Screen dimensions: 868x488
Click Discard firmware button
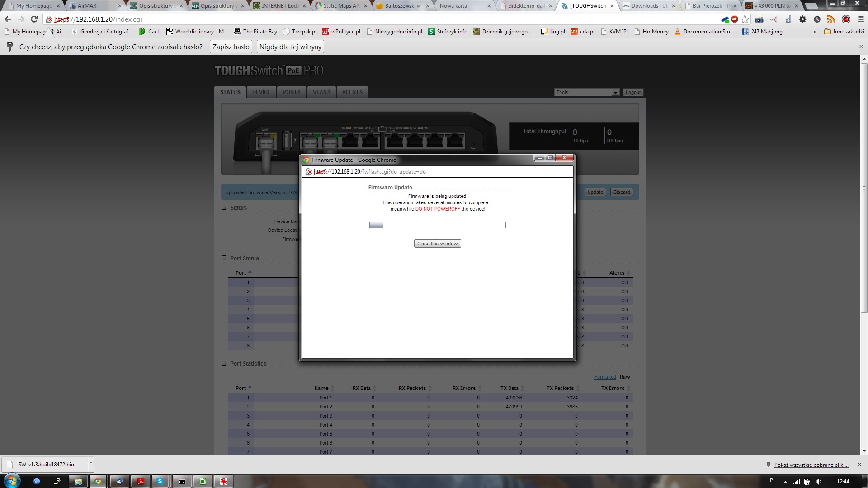(x=622, y=192)
